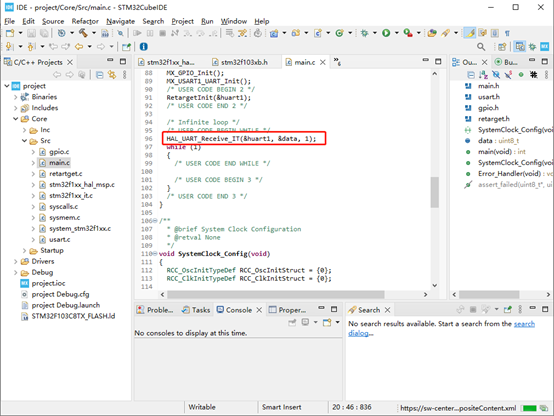Click the New C source file icon
The width and height of the screenshot is (554, 416).
(318, 33)
